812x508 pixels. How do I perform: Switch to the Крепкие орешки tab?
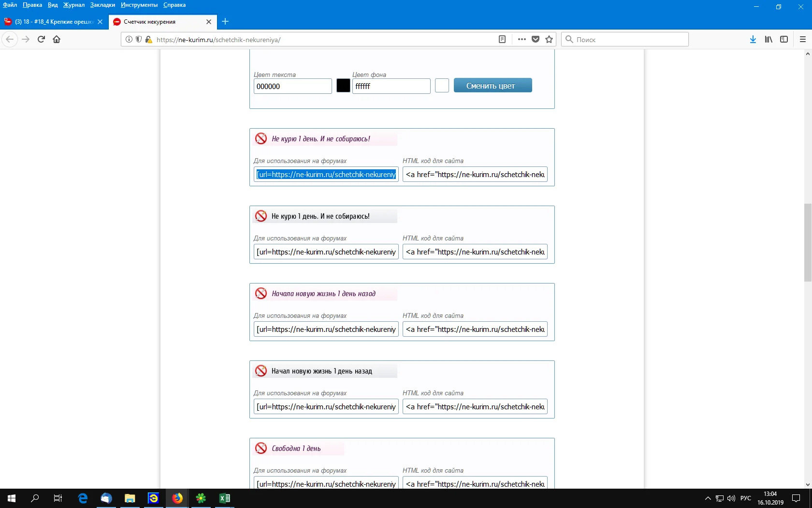pos(53,22)
